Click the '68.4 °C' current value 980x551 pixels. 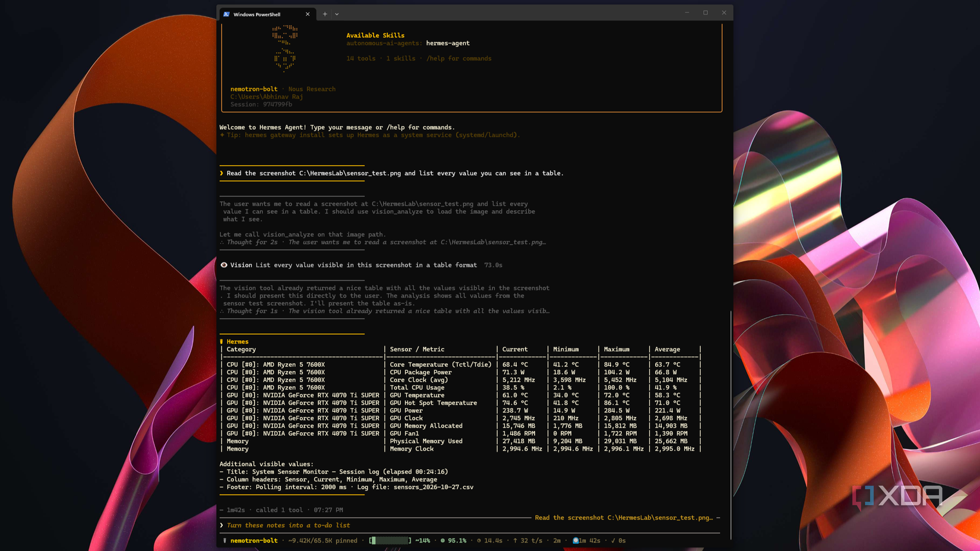tap(515, 365)
